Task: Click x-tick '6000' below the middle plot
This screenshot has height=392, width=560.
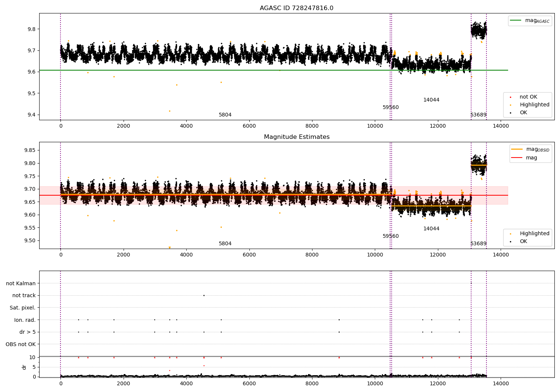Action: pyautogui.click(x=249, y=255)
